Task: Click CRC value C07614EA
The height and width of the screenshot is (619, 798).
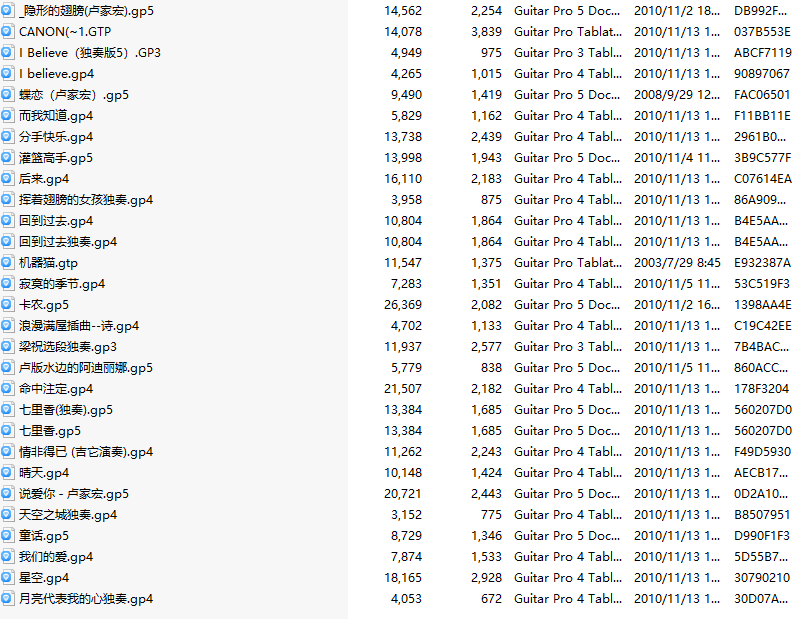Action: tap(763, 179)
